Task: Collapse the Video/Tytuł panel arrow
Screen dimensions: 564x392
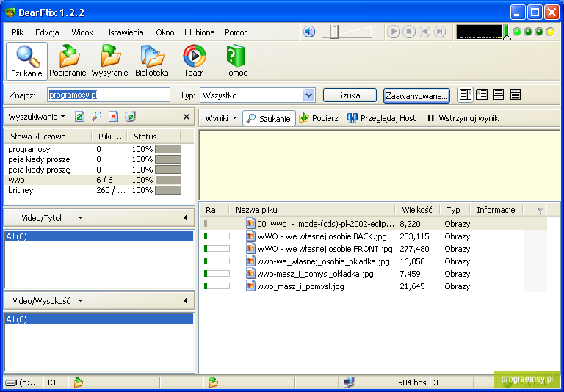Action: pyautogui.click(x=185, y=217)
